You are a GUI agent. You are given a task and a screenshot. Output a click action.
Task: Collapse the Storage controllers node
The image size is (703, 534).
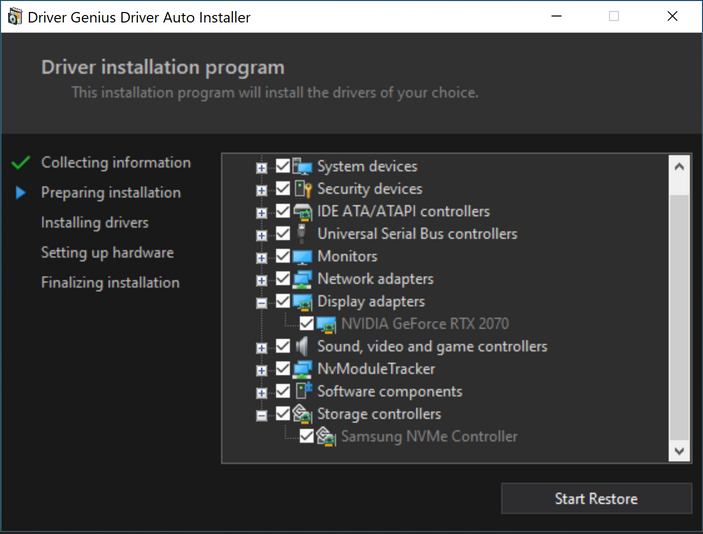point(261,416)
